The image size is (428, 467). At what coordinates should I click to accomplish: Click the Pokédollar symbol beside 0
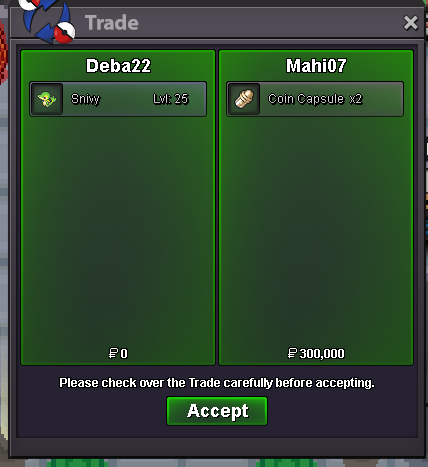[x=113, y=353]
